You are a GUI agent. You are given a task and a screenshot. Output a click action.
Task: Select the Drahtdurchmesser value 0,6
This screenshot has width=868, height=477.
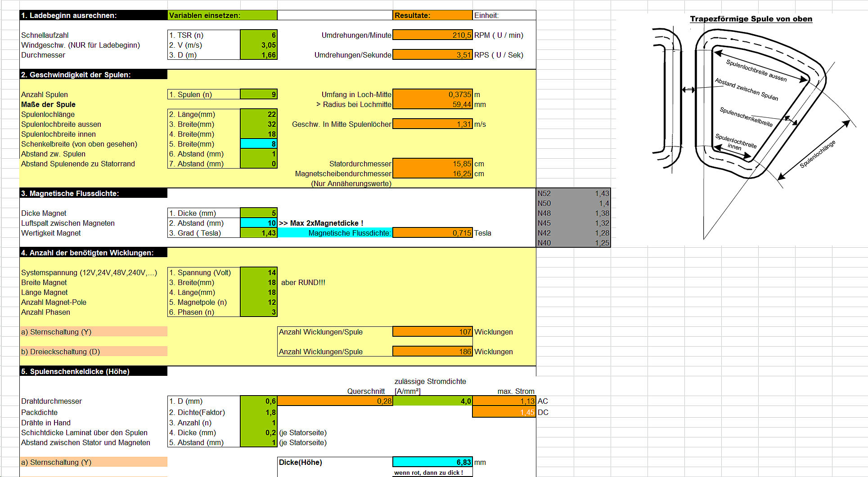[259, 401]
